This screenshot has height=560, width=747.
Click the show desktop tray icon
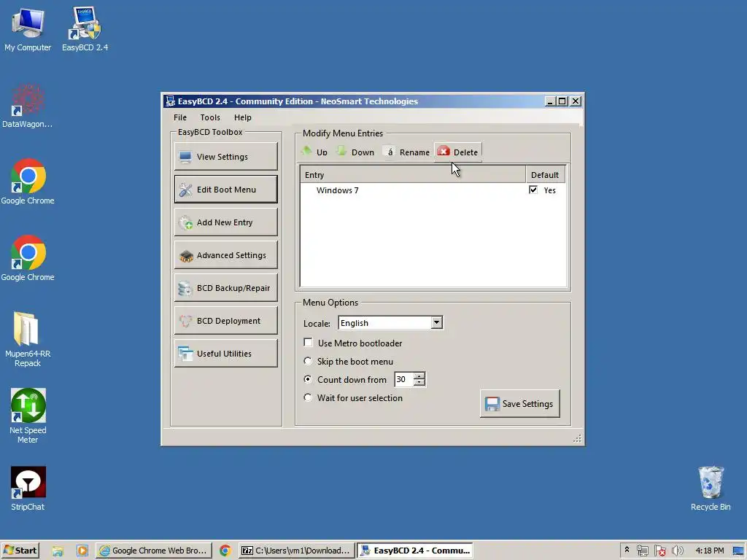coord(739,551)
